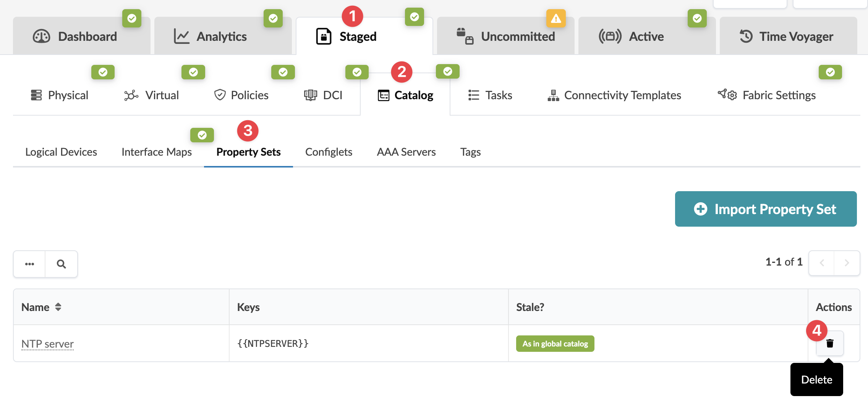Click the Uncommitted warning triangle badge
868x406 pixels.
(x=556, y=18)
